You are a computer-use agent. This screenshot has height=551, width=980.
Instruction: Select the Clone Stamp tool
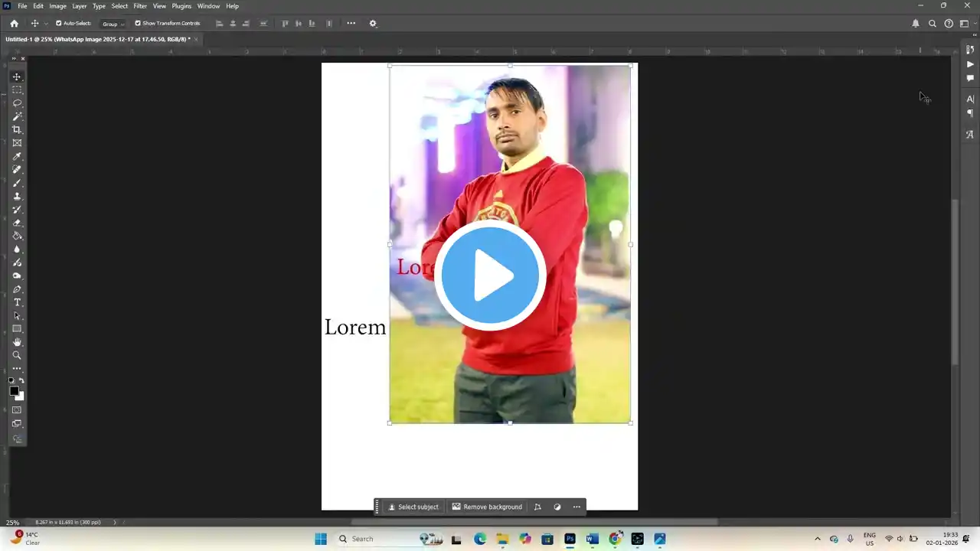click(x=17, y=196)
